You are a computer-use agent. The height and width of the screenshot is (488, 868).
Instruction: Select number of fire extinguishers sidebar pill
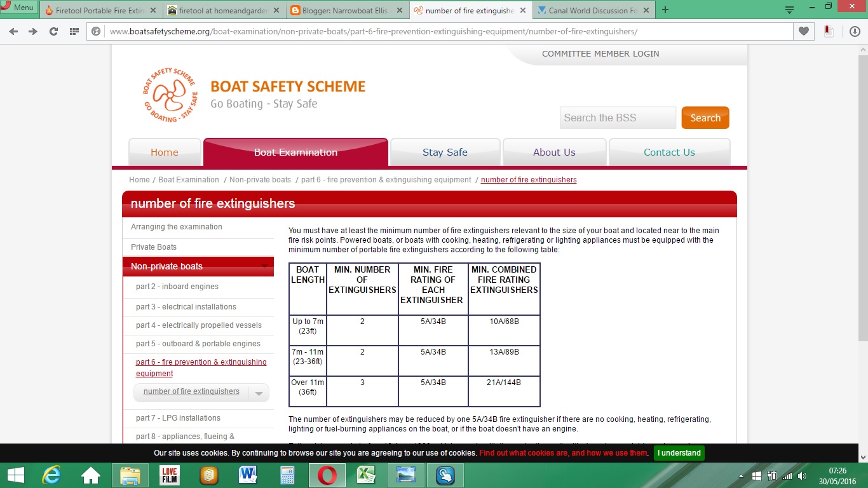coord(191,391)
